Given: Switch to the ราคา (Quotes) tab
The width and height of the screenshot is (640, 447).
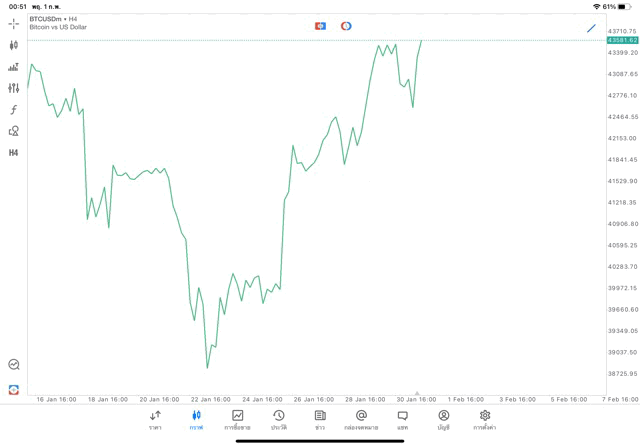Looking at the screenshot, I should point(155,419).
